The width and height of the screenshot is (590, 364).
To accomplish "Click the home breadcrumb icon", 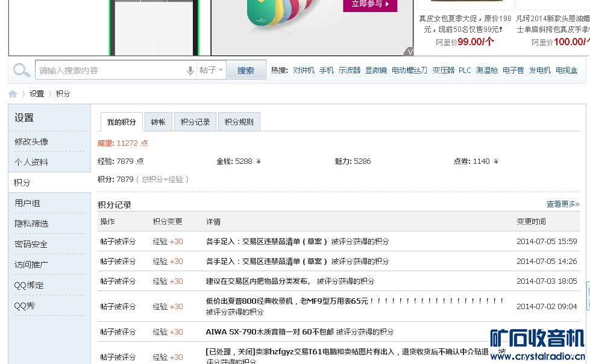I will point(13,94).
